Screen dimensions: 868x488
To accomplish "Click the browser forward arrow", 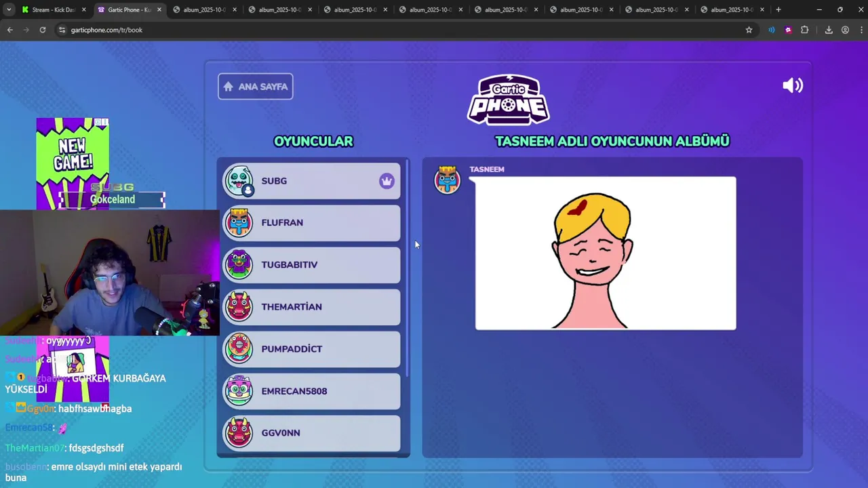I will point(26,30).
